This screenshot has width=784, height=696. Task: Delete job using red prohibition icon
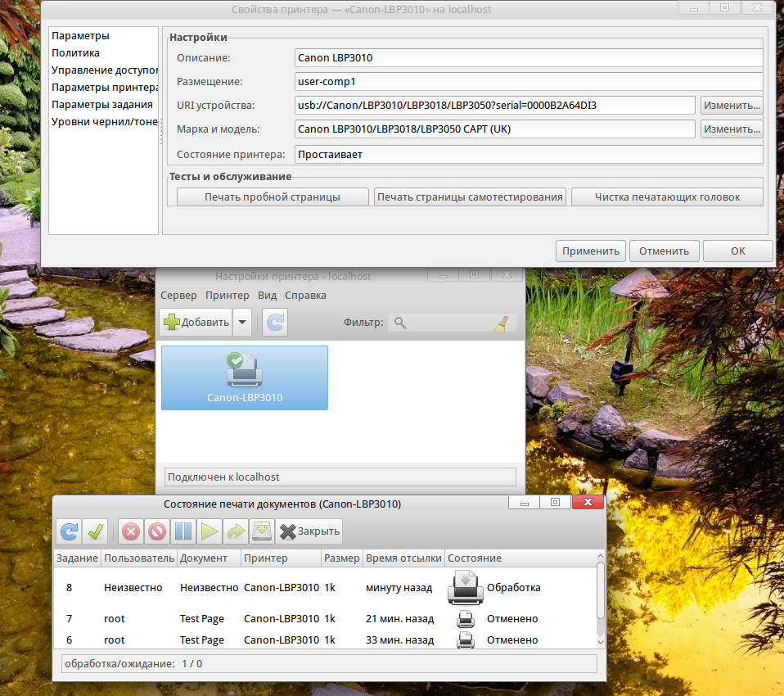(156, 531)
